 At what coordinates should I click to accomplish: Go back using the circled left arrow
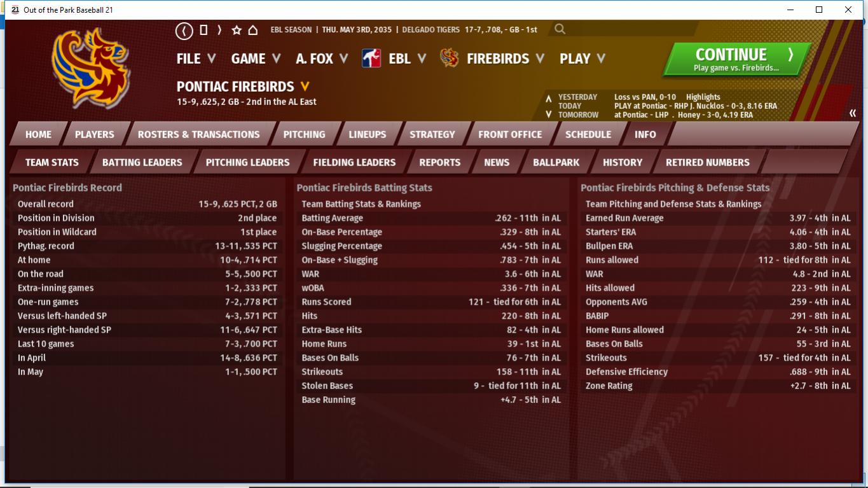point(184,30)
